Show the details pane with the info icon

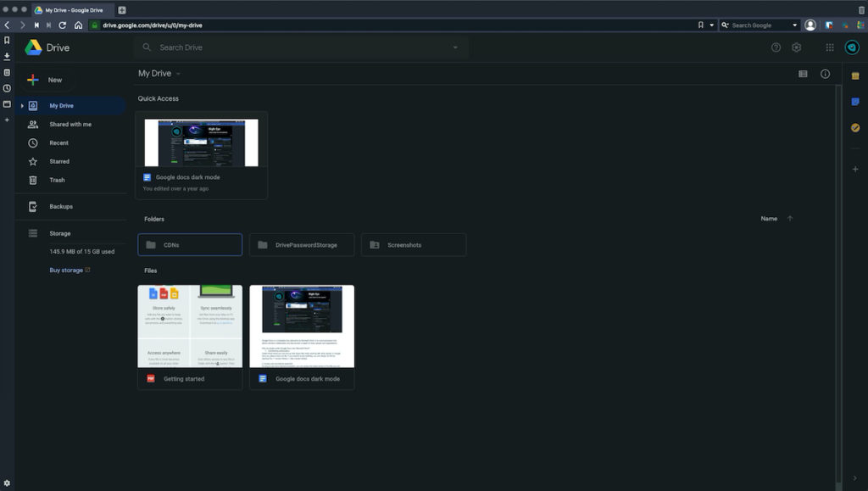click(826, 74)
